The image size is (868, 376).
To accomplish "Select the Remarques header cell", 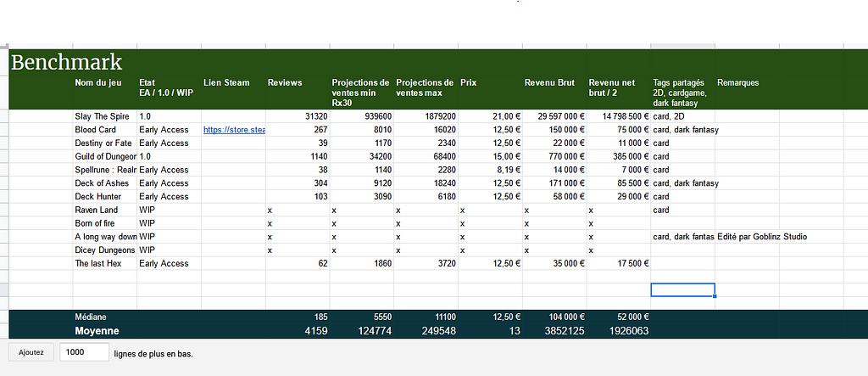I will [747, 92].
